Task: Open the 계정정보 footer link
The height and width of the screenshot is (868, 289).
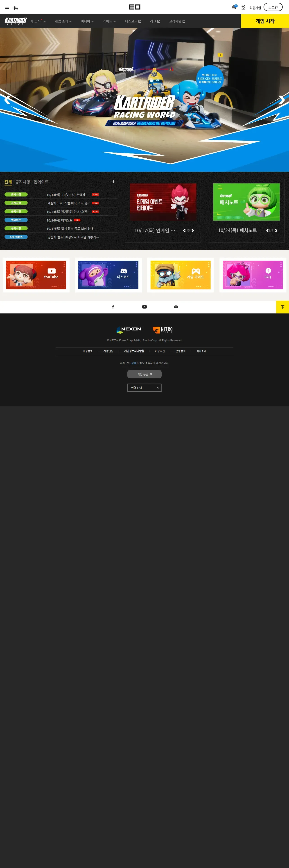Action: pos(88,351)
